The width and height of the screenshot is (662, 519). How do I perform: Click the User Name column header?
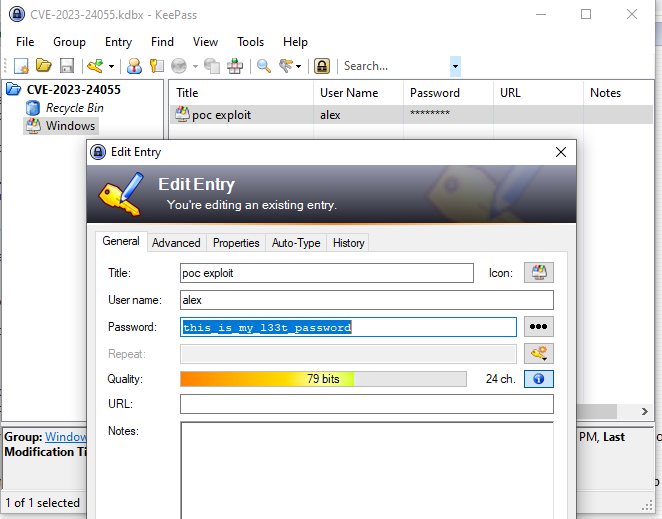click(358, 92)
